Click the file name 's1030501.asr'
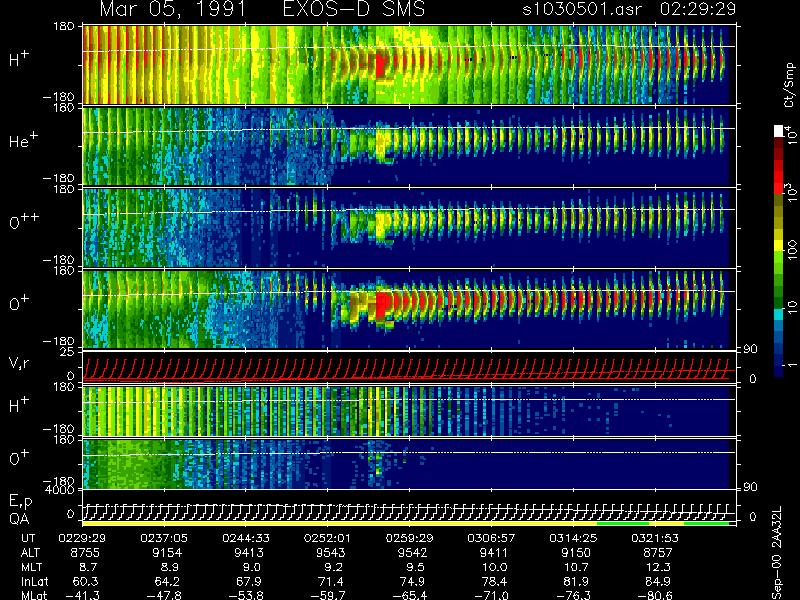Viewport: 800px width, 600px height. (x=582, y=9)
